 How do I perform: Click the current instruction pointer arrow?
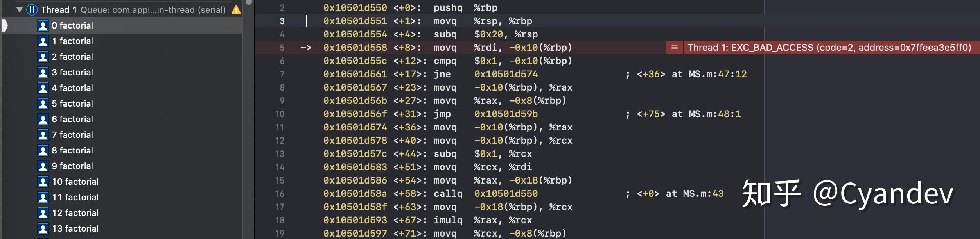306,48
